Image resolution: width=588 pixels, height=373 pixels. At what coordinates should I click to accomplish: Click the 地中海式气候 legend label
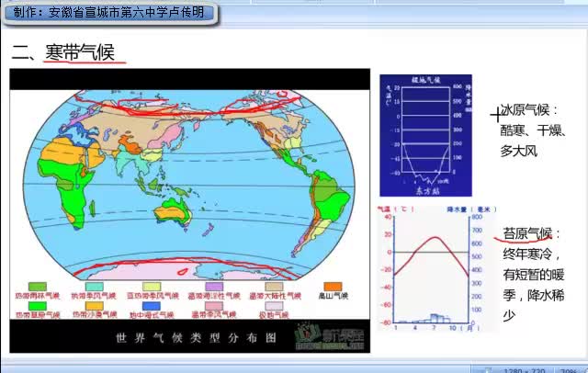point(152,315)
